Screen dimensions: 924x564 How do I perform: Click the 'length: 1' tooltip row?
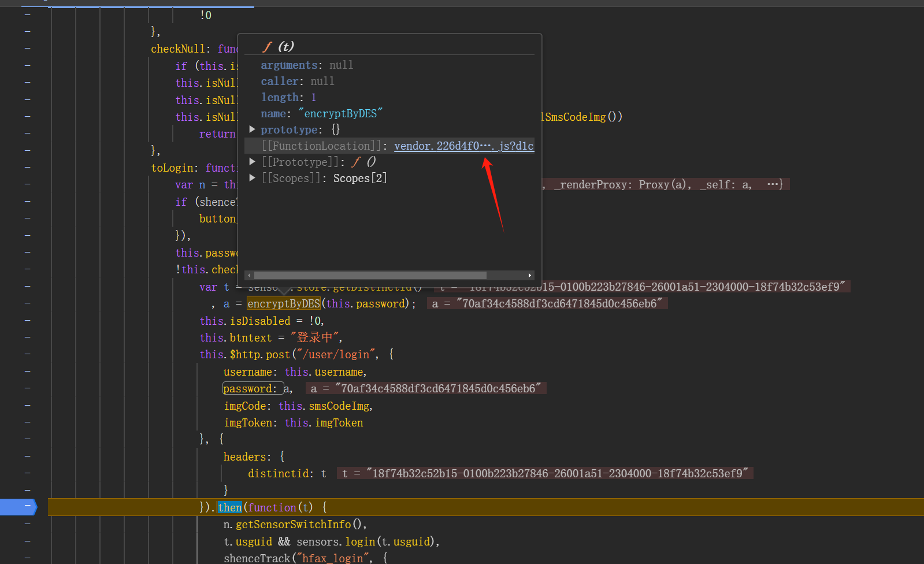click(288, 97)
